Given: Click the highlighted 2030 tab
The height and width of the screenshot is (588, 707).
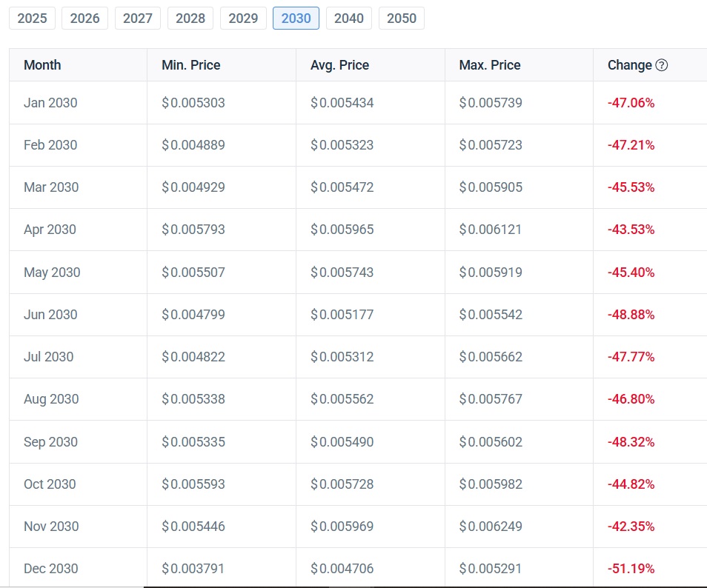Looking at the screenshot, I should click(x=296, y=18).
